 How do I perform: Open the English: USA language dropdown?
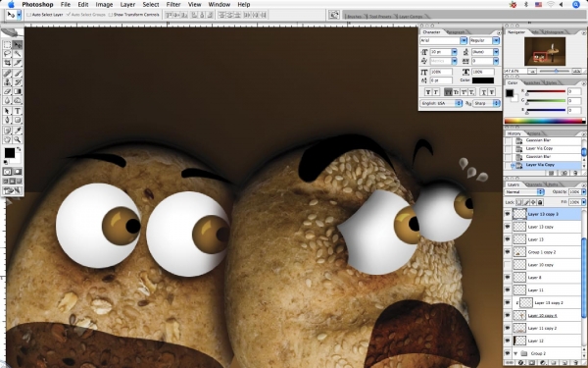441,103
